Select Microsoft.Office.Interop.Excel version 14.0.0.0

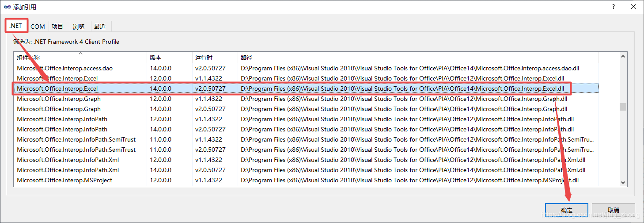(x=306, y=88)
